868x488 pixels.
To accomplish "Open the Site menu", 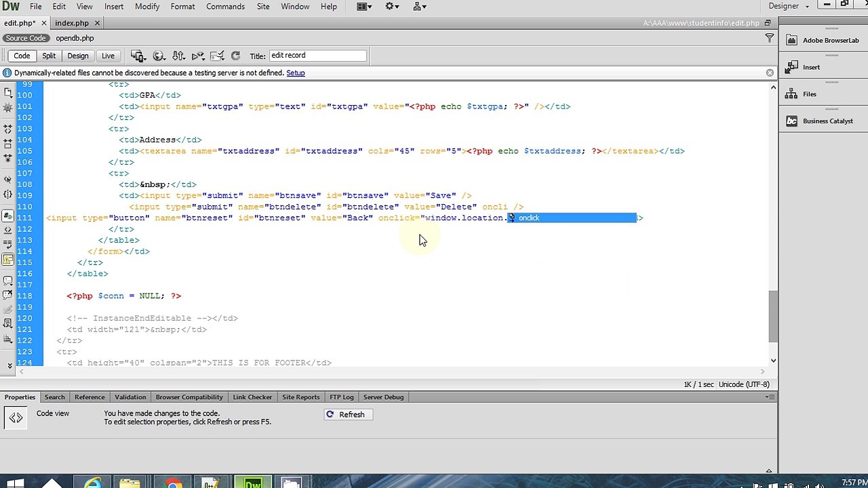I will pyautogui.click(x=263, y=6).
